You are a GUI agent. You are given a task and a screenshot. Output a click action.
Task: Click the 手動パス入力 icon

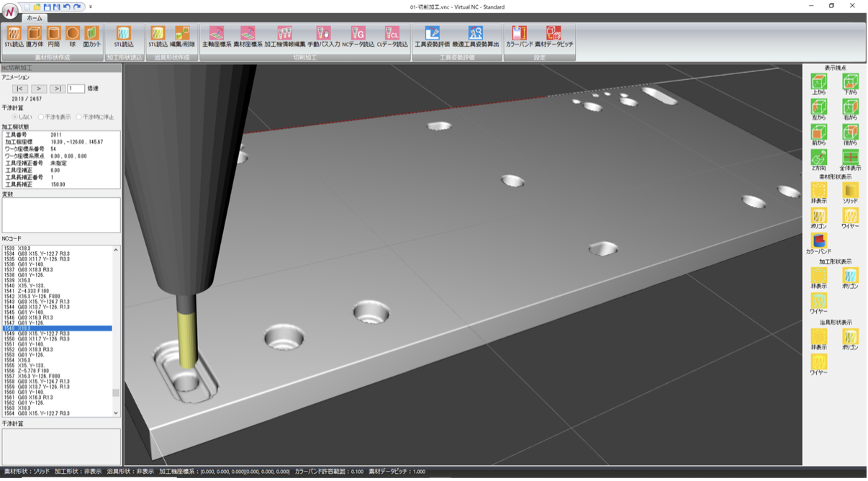pos(323,35)
